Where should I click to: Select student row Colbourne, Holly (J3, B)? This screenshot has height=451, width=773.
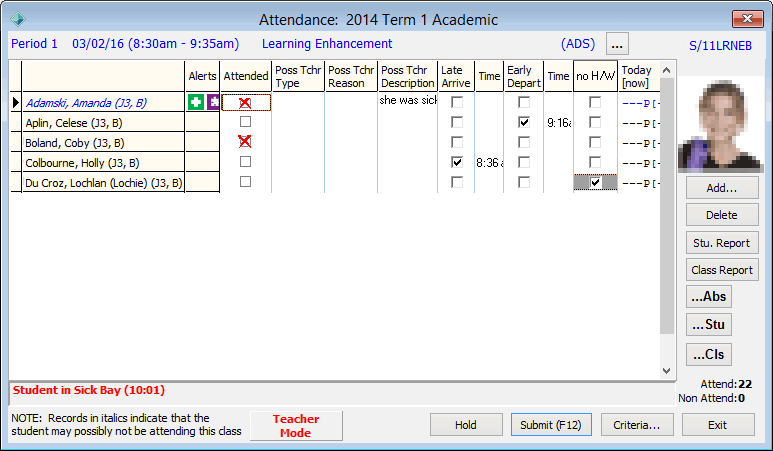tap(103, 163)
